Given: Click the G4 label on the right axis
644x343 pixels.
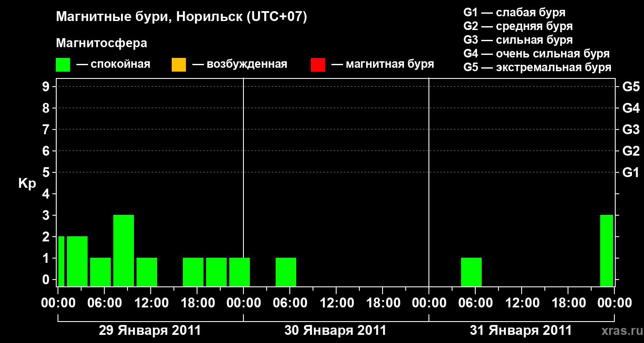Looking at the screenshot, I should (x=631, y=108).
